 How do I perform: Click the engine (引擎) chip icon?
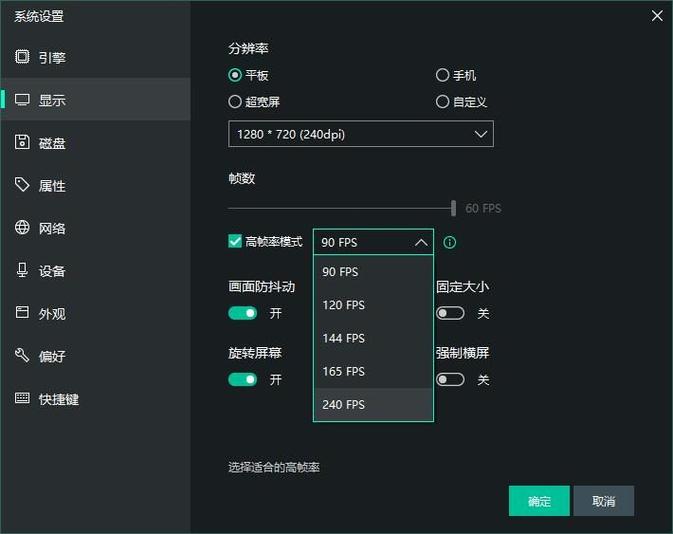tap(22, 57)
